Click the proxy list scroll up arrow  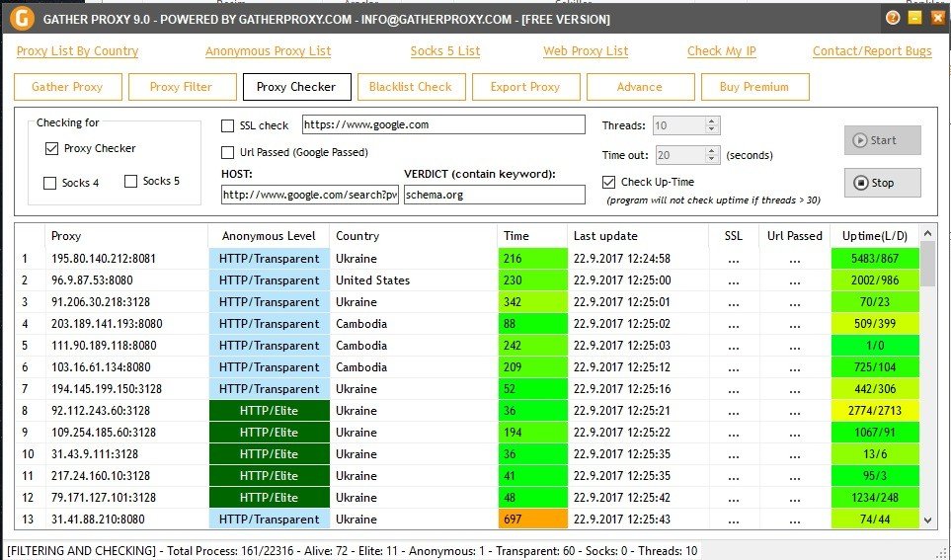pyautogui.click(x=927, y=233)
